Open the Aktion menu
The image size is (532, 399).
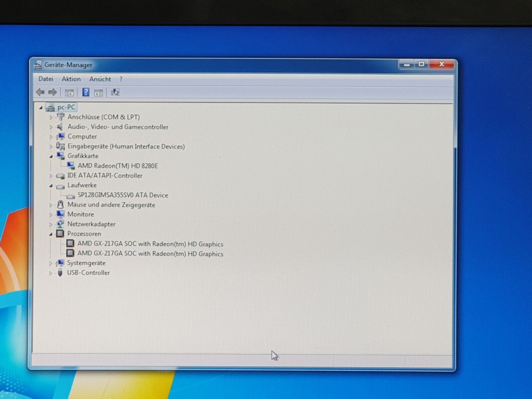click(71, 79)
